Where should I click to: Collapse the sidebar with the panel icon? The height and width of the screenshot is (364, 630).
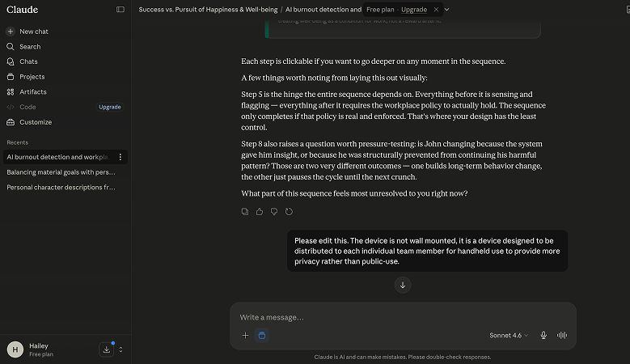tap(121, 9)
